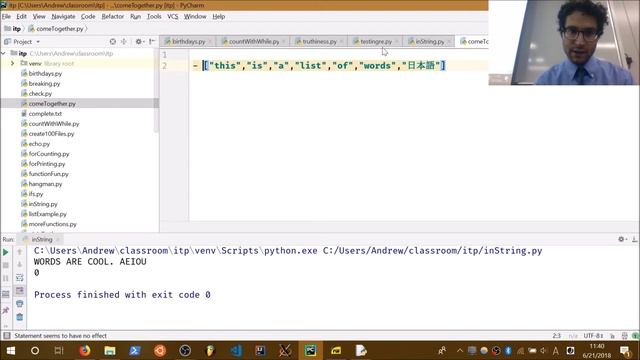This screenshot has width=640, height=360.
Task: Open the Project view dropdown
Action: 38,42
